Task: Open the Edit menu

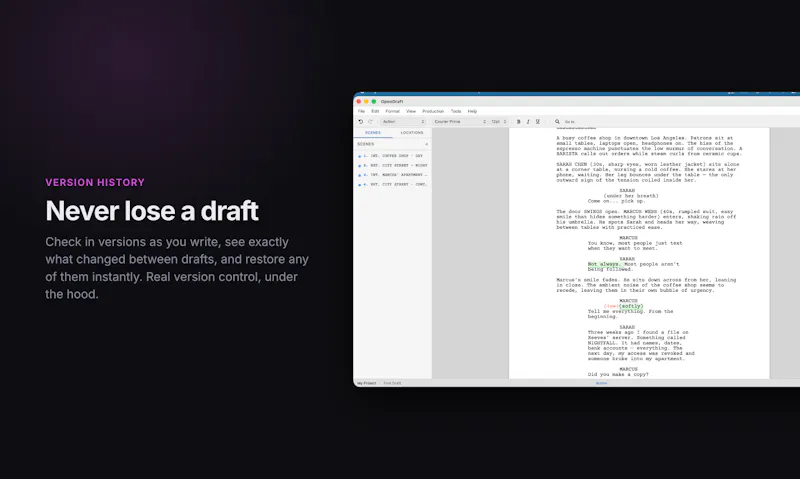Action: click(x=375, y=111)
